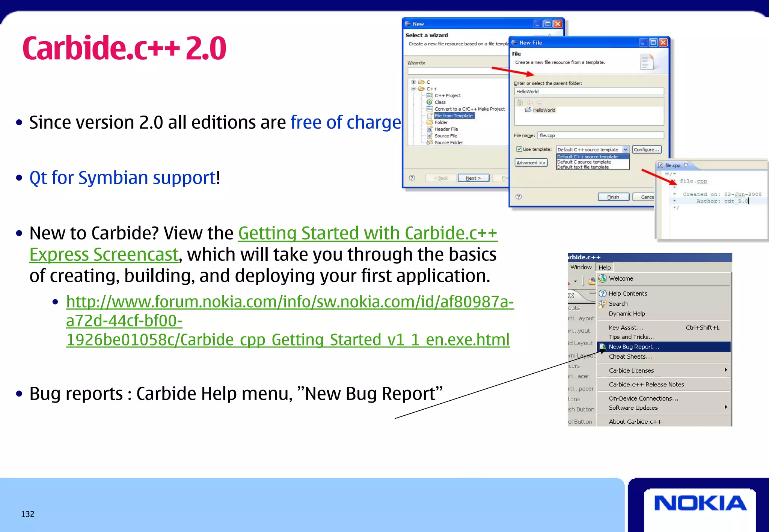The height and width of the screenshot is (532, 769).
Task: Click forward arrow in parent folder browser
Action: pyautogui.click(x=540, y=102)
